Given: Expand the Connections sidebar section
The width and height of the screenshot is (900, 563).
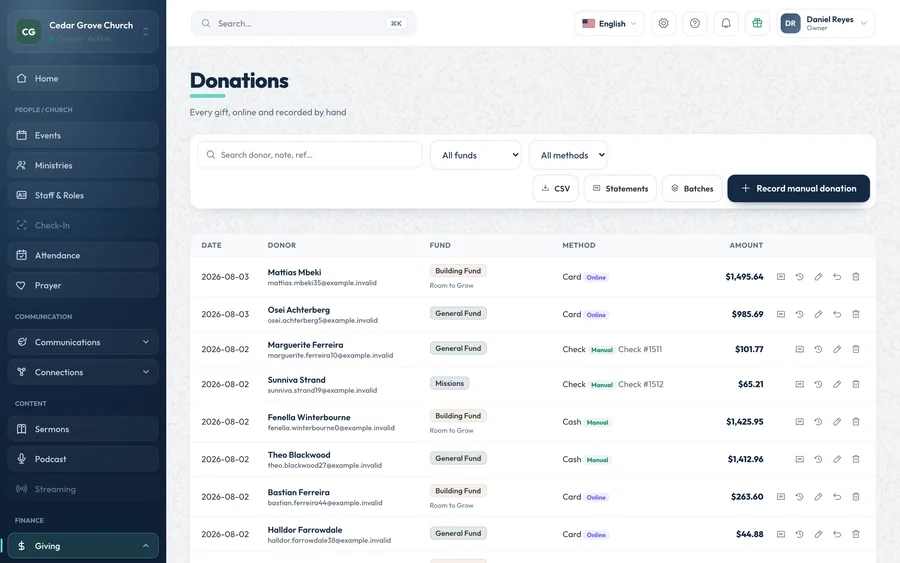Looking at the screenshot, I should [x=83, y=372].
